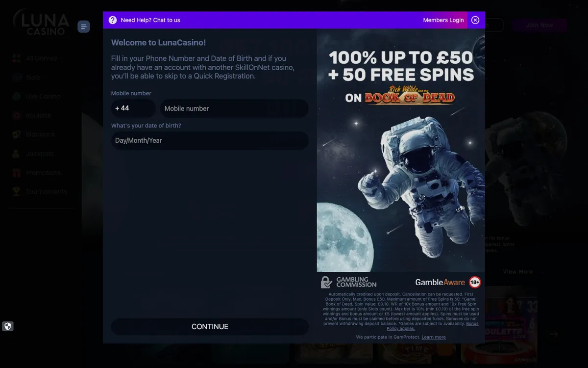Click the Jackpots sidebar icon
This screenshot has height=368, width=588.
click(17, 154)
